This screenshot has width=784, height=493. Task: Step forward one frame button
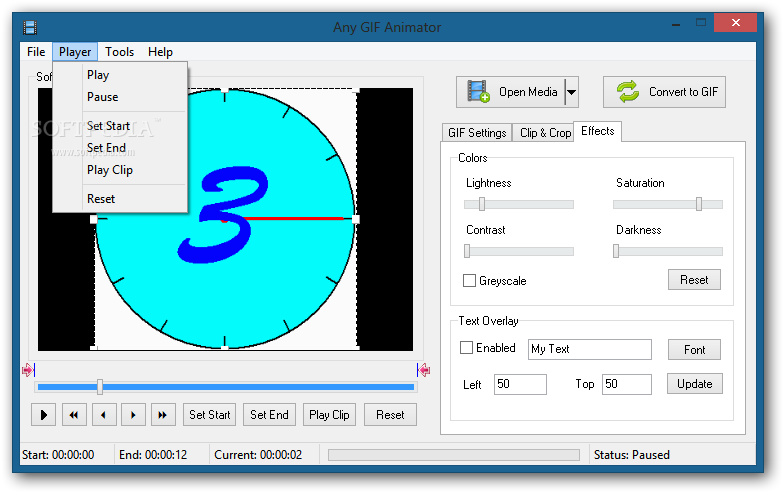133,414
